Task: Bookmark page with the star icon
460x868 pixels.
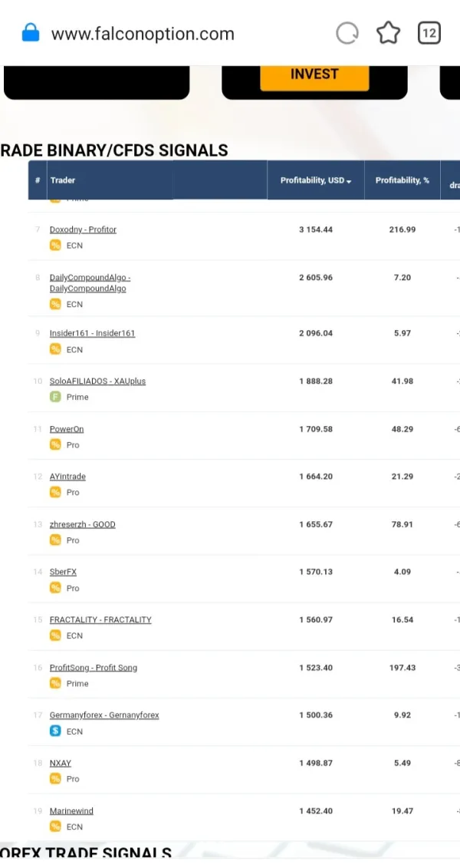Action: coord(388,33)
